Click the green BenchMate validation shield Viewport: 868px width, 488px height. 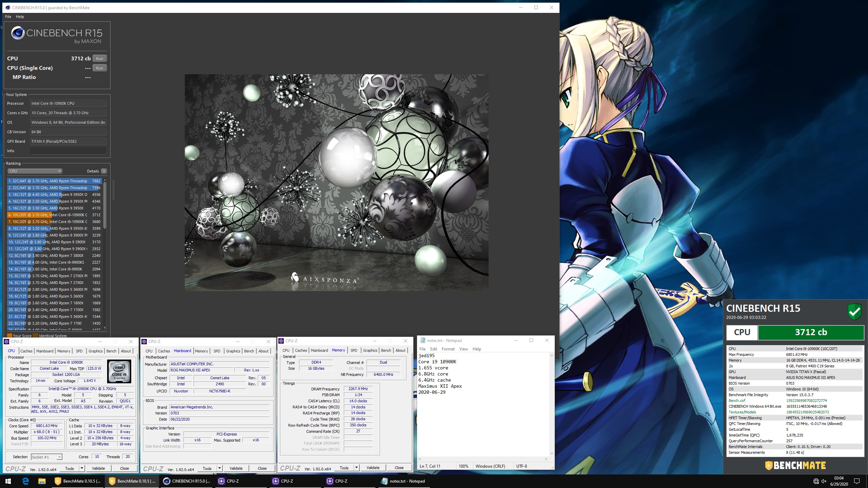(854, 311)
